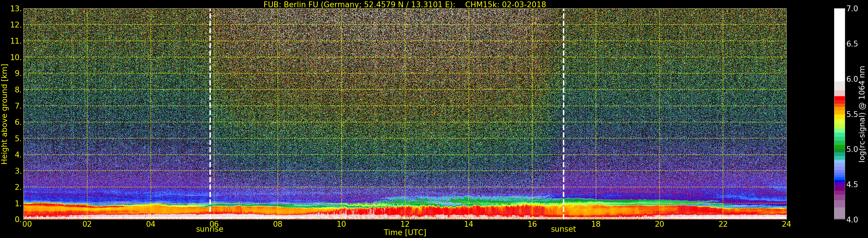Click the time axis tick label '24'
868x238 pixels.
point(786,224)
